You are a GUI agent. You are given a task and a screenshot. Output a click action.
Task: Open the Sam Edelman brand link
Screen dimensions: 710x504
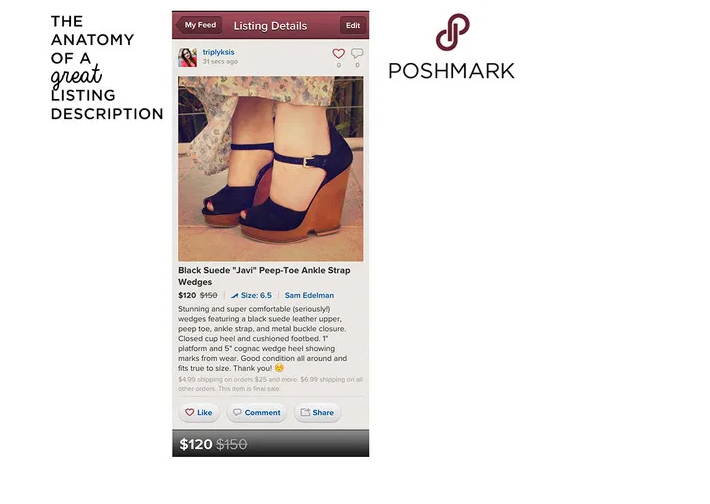pyautogui.click(x=309, y=295)
